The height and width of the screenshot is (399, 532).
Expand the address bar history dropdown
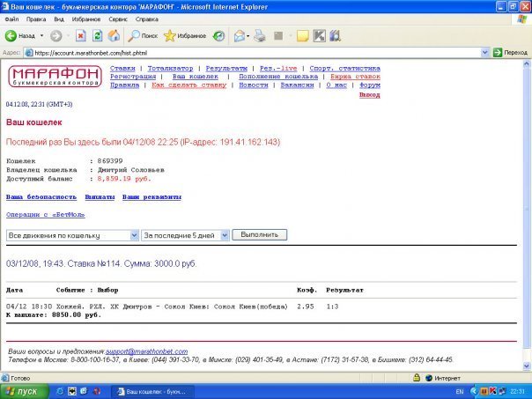click(484, 53)
